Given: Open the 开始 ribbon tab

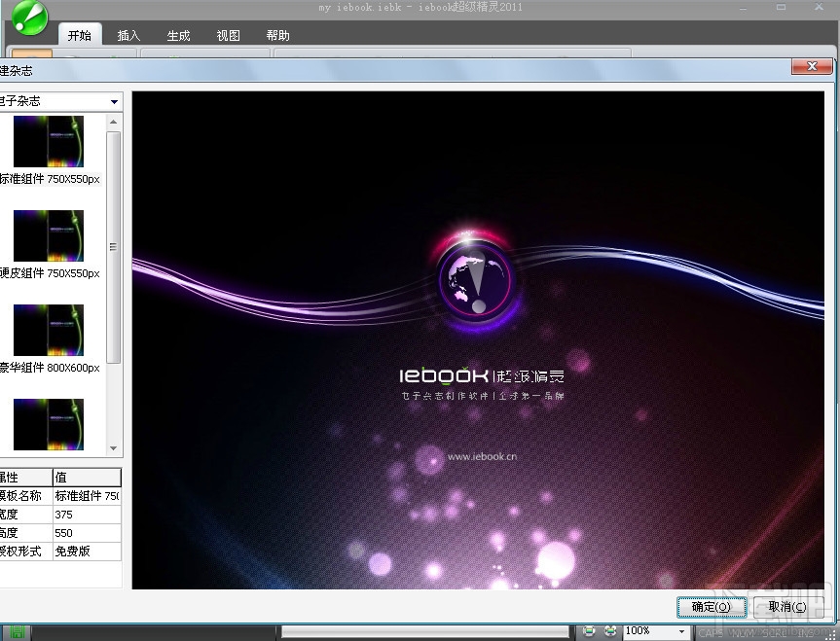Looking at the screenshot, I should [x=79, y=35].
